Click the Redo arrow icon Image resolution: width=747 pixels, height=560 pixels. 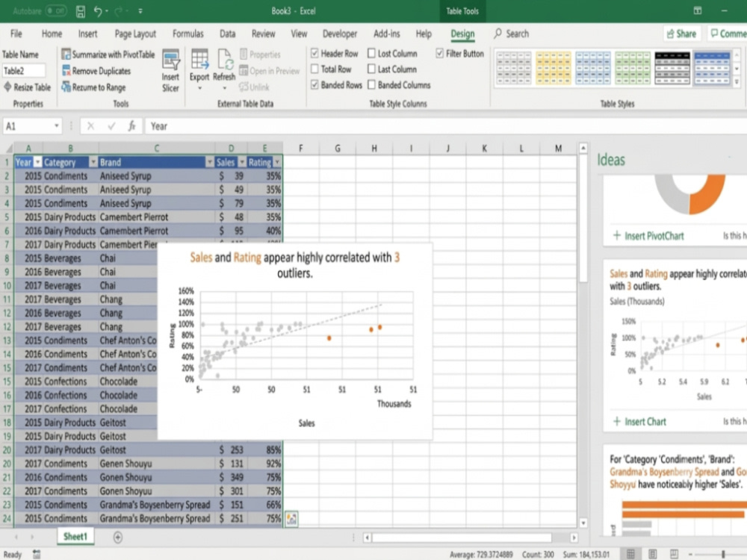click(x=119, y=11)
